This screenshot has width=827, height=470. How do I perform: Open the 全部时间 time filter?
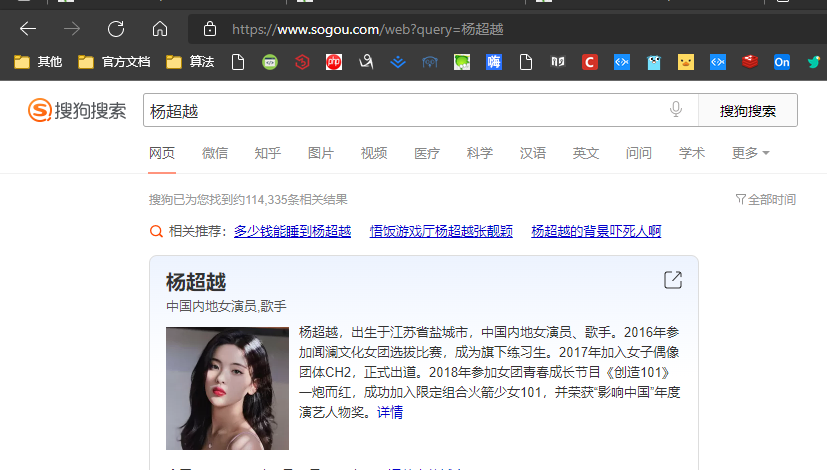[766, 199]
